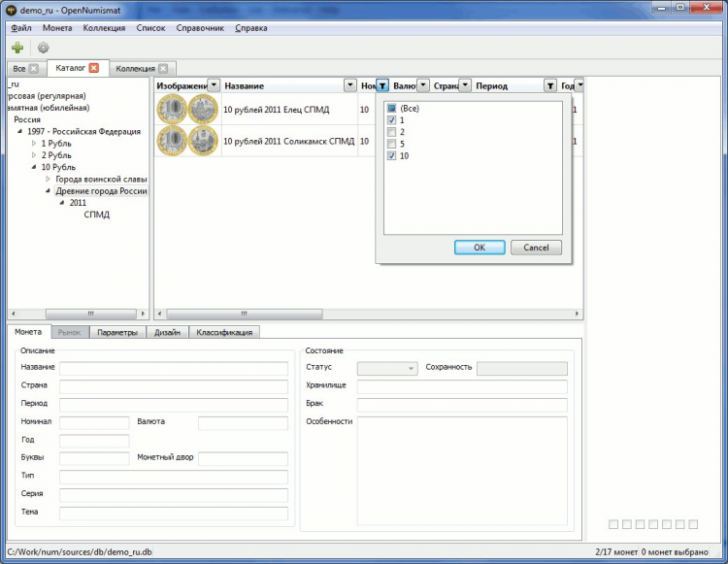The width and height of the screenshot is (728, 564).
Task: Uncheck filter value 10
Action: (x=391, y=156)
